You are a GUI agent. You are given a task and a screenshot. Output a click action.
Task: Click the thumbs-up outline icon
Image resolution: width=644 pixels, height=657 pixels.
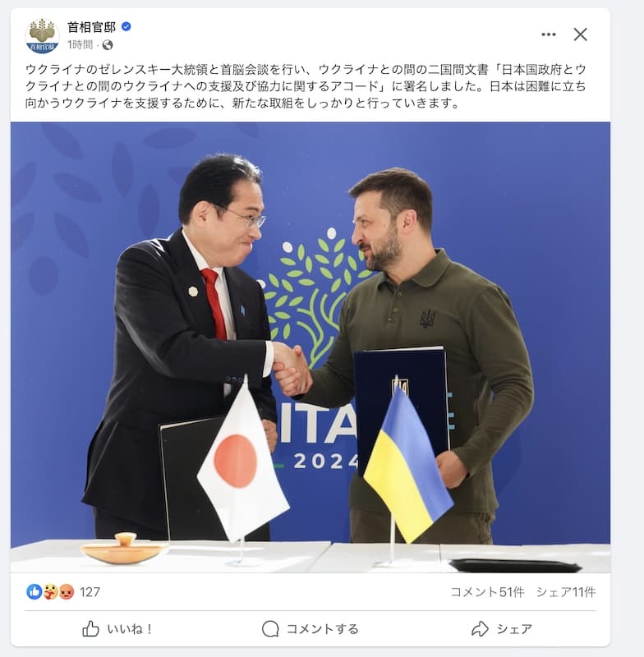(x=90, y=628)
